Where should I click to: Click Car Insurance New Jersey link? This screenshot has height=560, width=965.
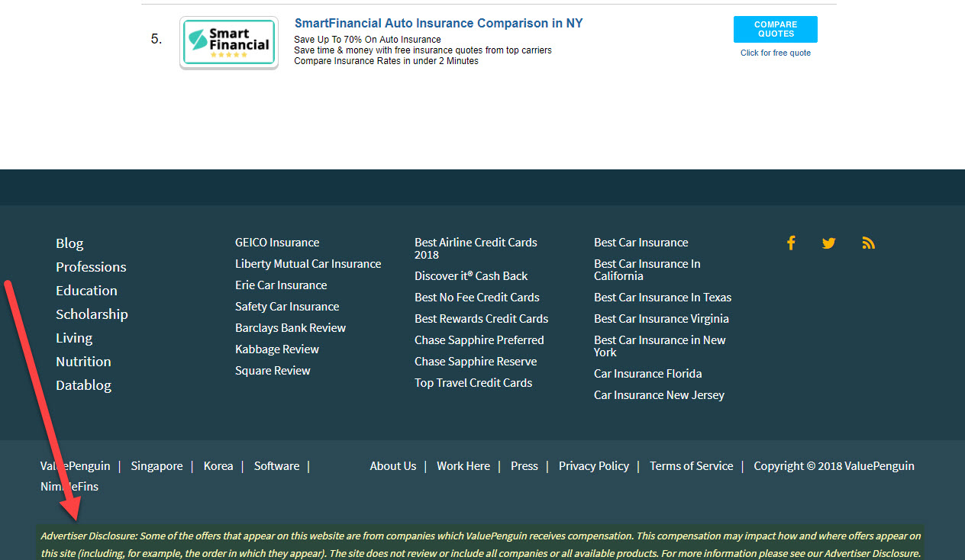[659, 395]
